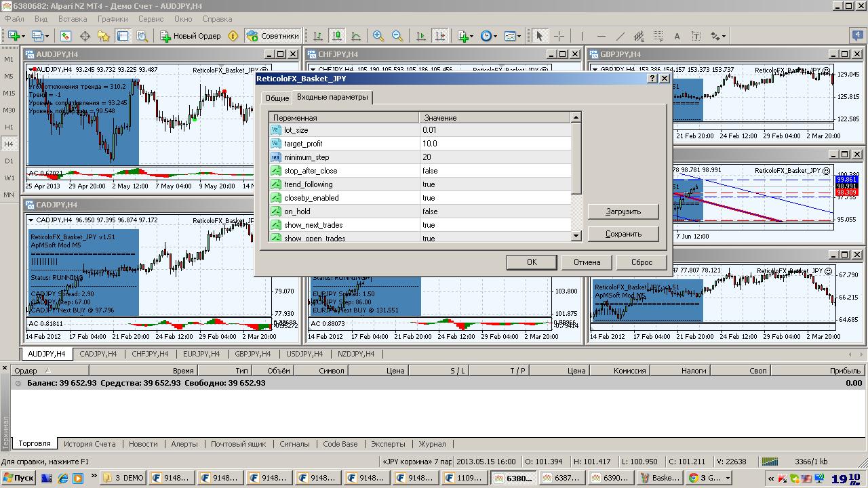Toggle chart shift icon
The image size is (868, 488).
(440, 36)
